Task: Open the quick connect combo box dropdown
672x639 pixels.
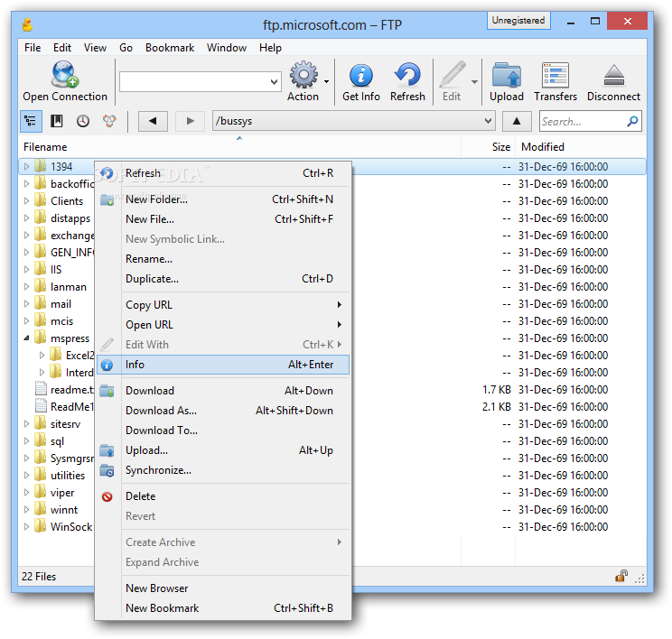Action: point(274,82)
